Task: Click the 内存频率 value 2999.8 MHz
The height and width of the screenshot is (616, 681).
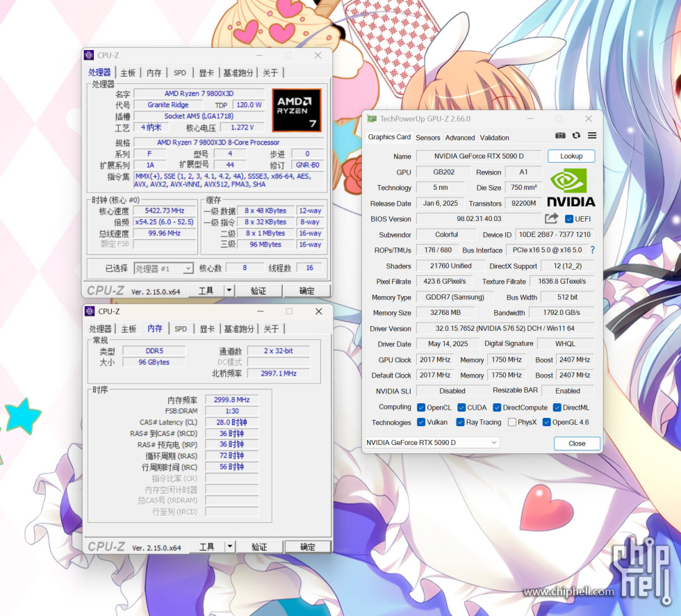Action: pyautogui.click(x=231, y=400)
